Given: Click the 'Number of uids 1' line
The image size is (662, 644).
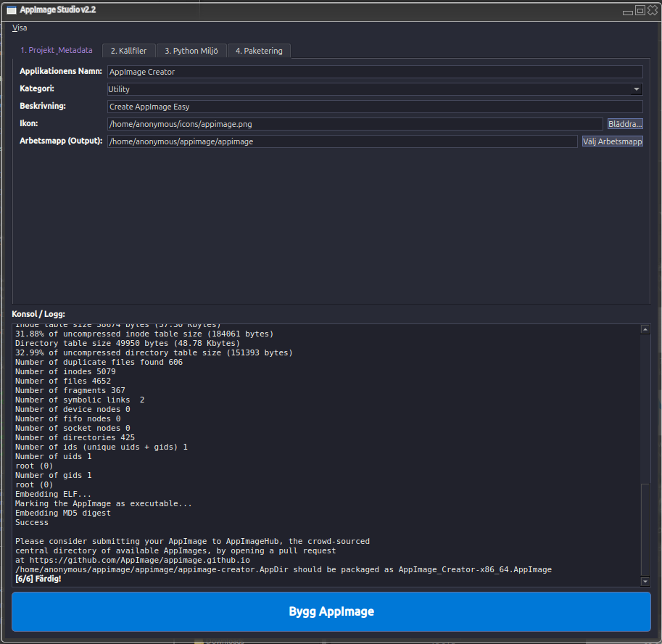Looking at the screenshot, I should tap(53, 456).
